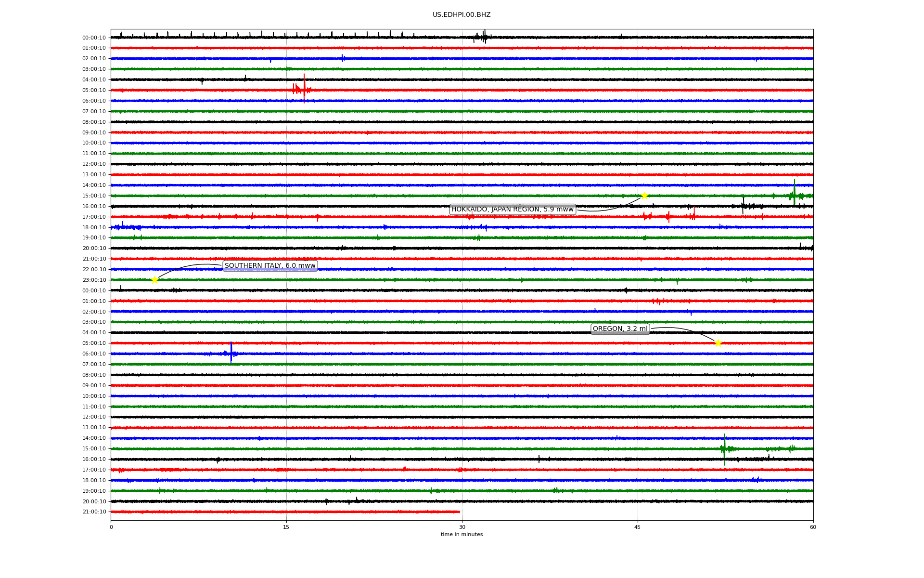Click the yellow star for Southern Italy event
Screen dimensions: 924x578
[x=154, y=280]
